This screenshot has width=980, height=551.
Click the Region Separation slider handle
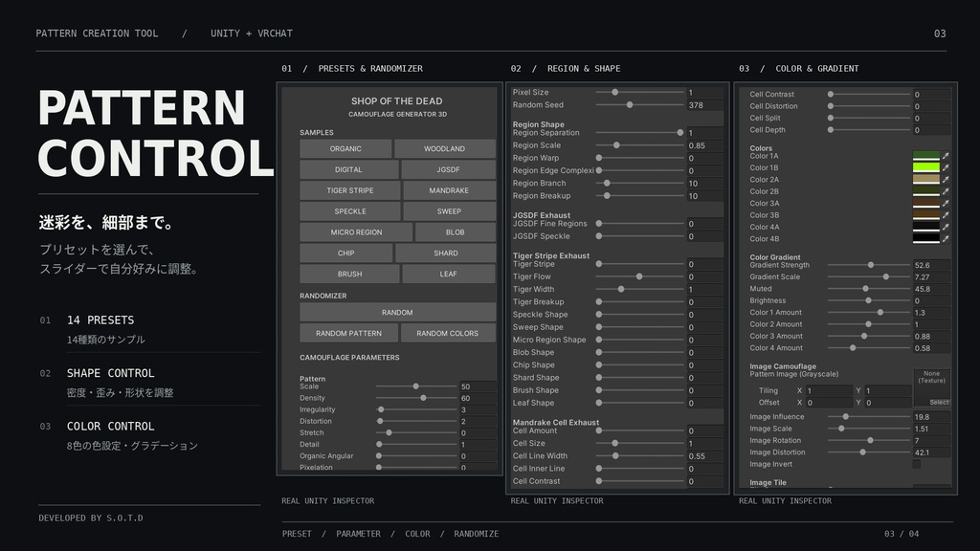680,132
